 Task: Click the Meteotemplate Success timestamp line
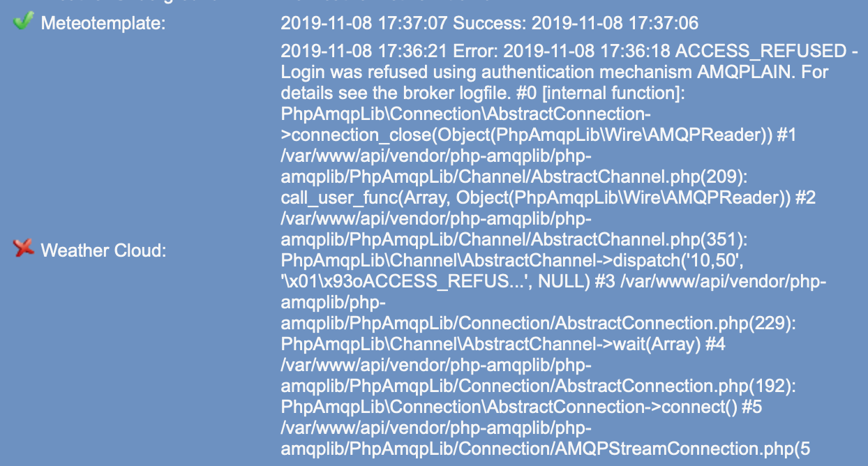(x=489, y=24)
